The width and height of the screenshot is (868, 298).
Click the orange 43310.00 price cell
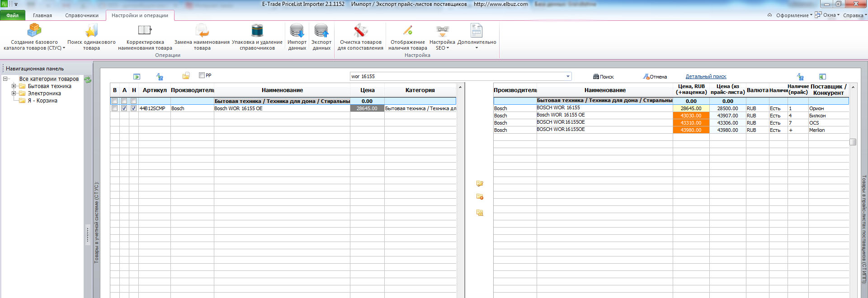(691, 123)
